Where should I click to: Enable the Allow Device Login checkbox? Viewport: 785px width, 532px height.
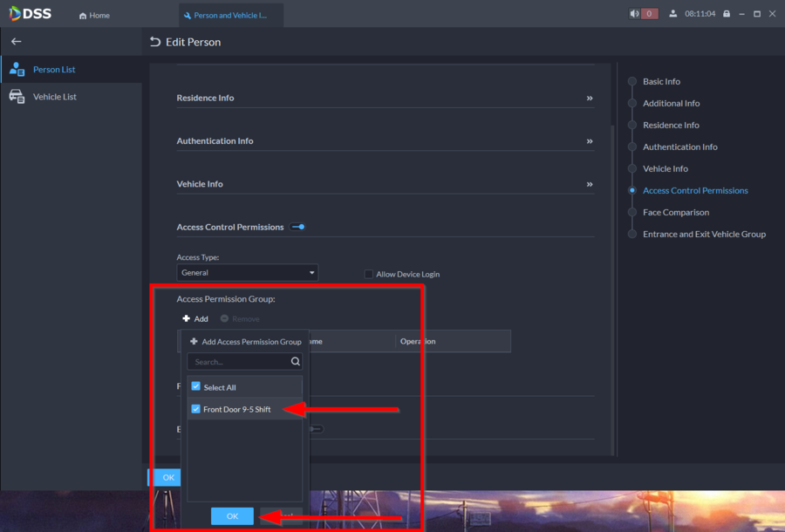point(369,274)
